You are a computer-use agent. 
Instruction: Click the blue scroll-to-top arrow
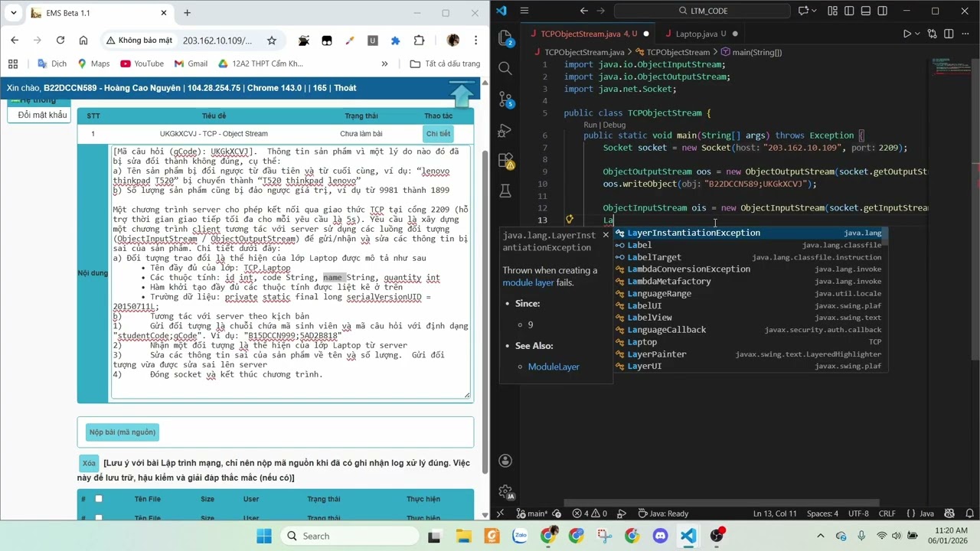tap(462, 93)
